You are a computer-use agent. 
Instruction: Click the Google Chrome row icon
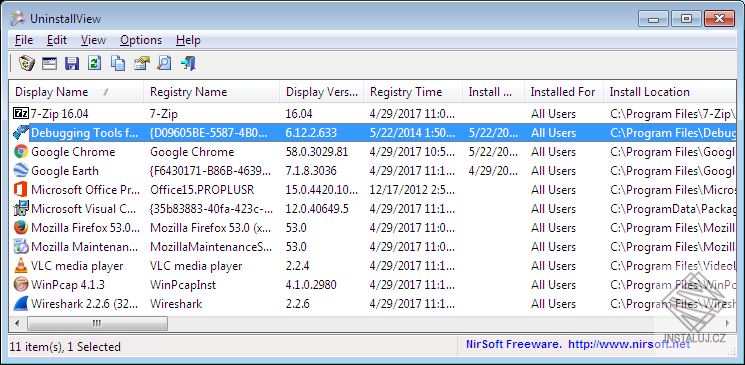tap(21, 152)
